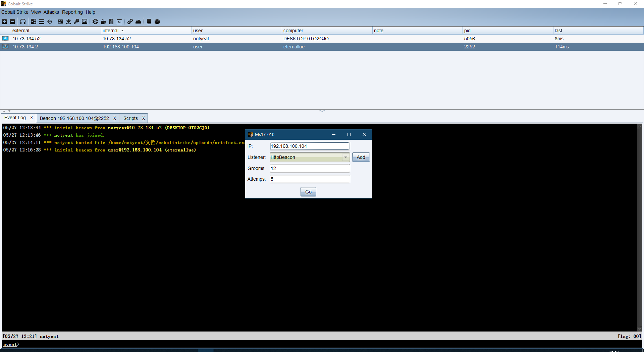Click the IP input field
This screenshot has height=352, width=644.
tap(310, 146)
